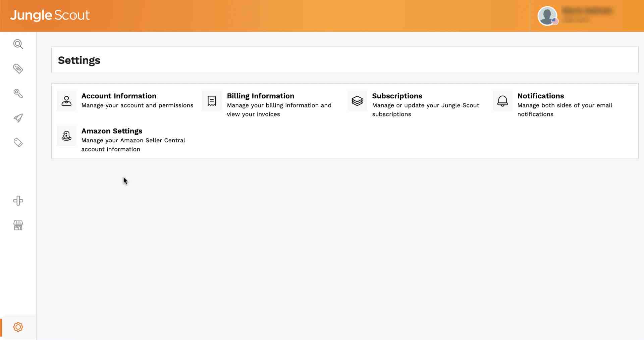The image size is (644, 340).
Task: Open the storefront marketplace sidebar icon
Action: 18,225
